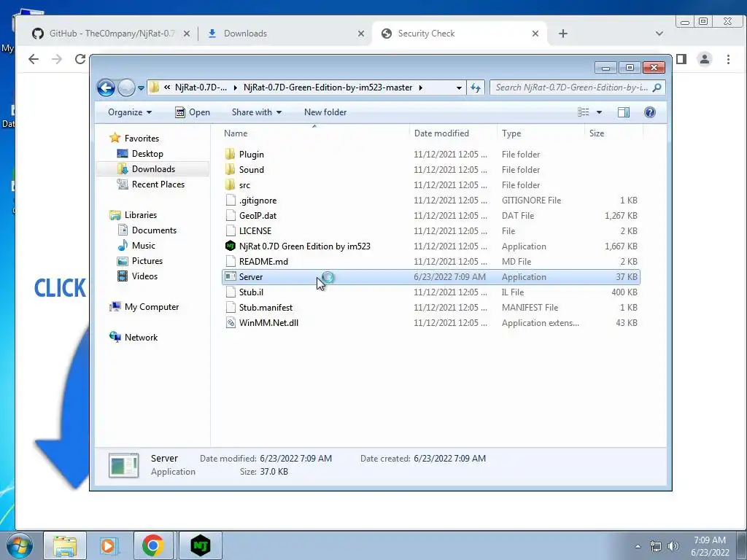Open Chrome profile avatar icon

pos(704,59)
